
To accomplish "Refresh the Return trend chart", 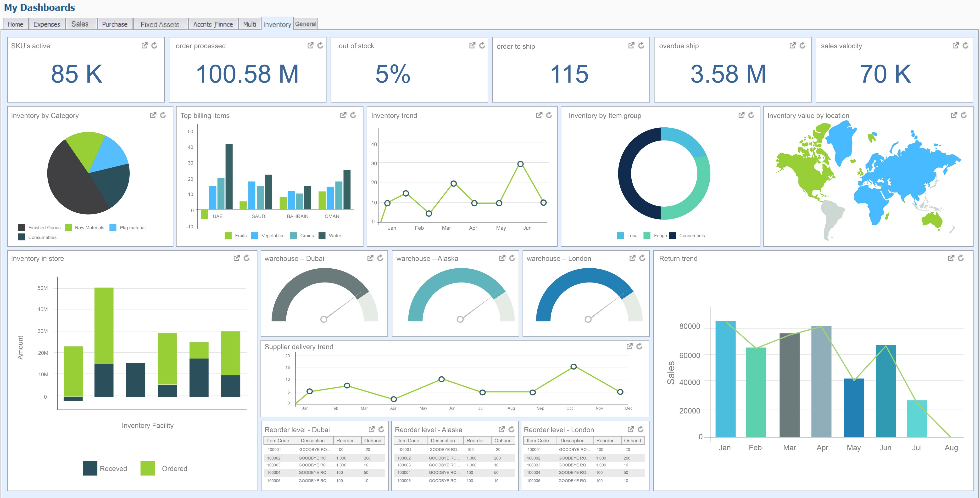I will pos(961,258).
